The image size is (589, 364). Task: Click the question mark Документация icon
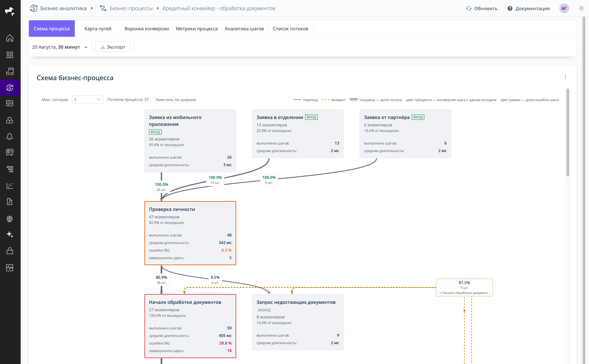(x=510, y=8)
